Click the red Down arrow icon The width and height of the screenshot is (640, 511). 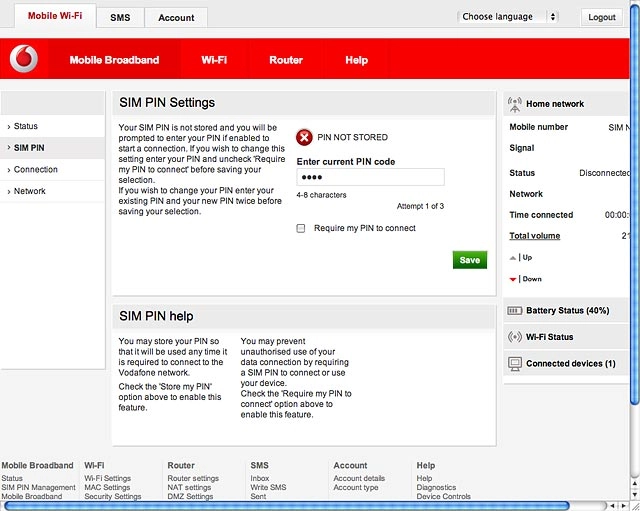pos(513,279)
